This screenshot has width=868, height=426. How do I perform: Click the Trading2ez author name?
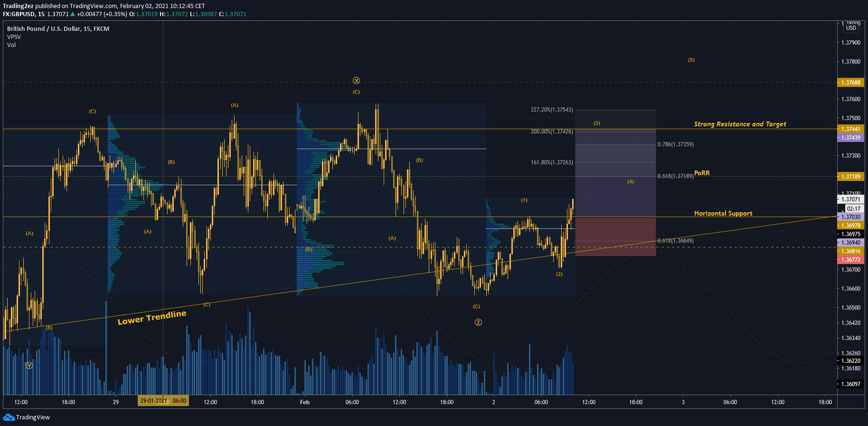pos(18,6)
